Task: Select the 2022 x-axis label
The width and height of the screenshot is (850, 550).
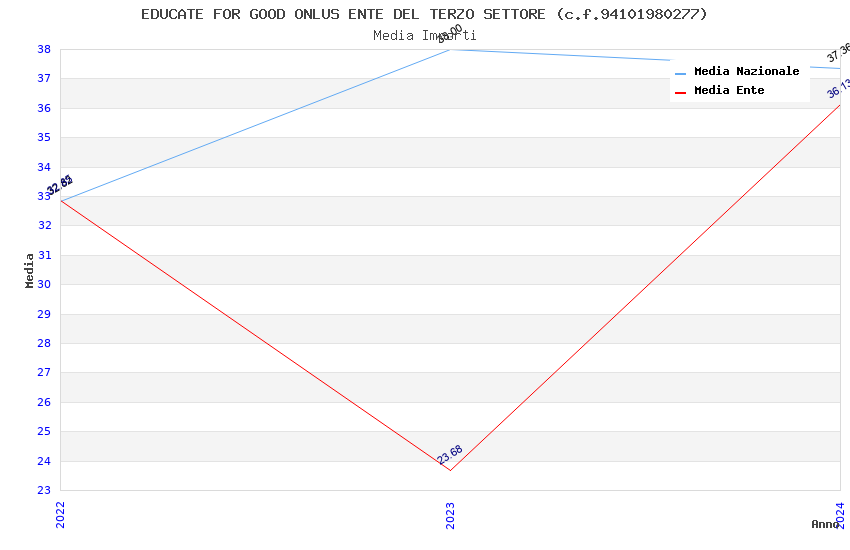Action: pos(60,515)
